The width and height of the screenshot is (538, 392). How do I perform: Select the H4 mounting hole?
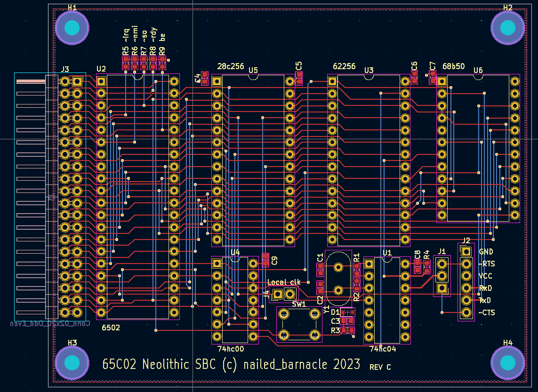coord(507,363)
